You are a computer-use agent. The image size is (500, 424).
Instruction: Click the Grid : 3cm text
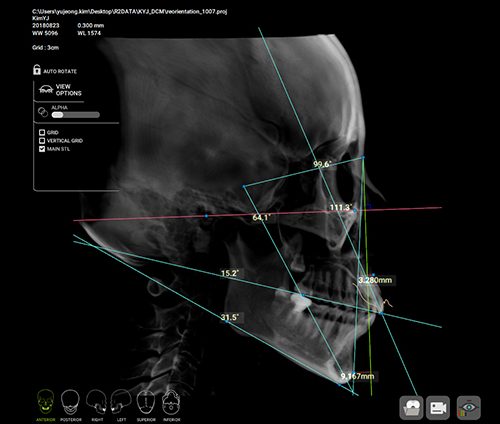(46, 48)
